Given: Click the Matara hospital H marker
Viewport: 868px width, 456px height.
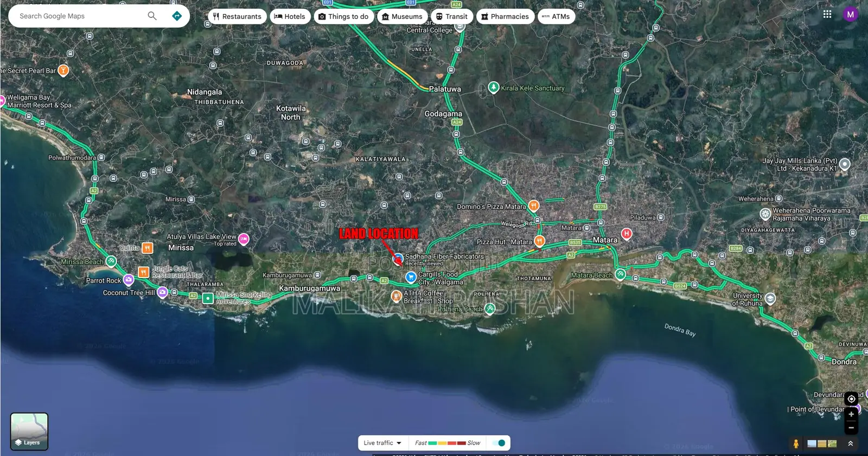Looking at the screenshot, I should [x=627, y=234].
